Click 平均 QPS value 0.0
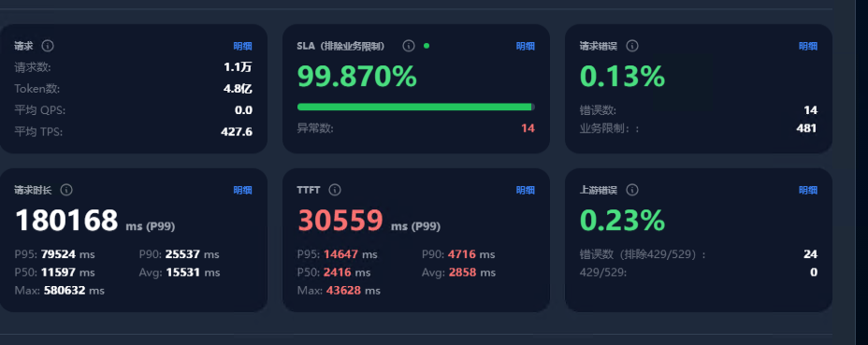This screenshot has height=345, width=868. (243, 110)
